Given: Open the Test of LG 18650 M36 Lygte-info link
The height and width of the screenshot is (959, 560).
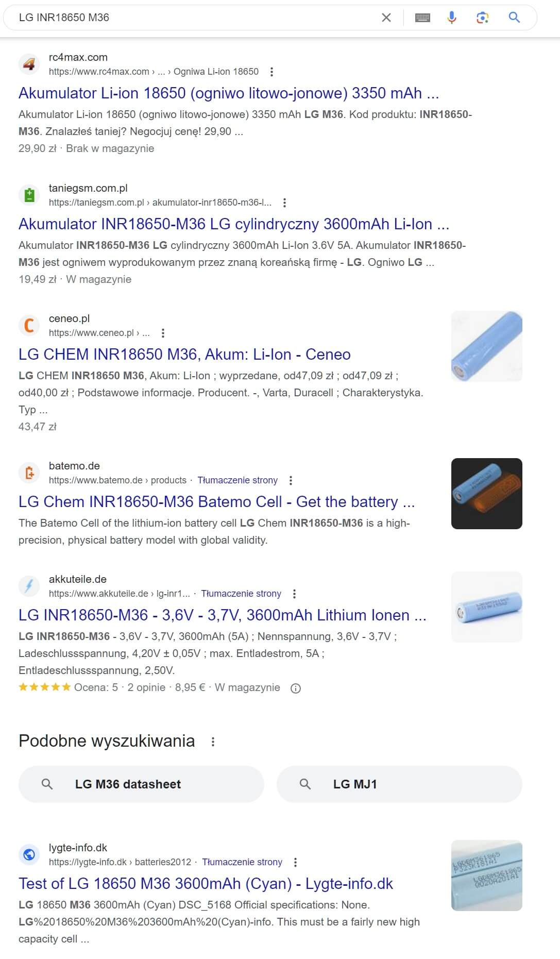Looking at the screenshot, I should tap(206, 884).
